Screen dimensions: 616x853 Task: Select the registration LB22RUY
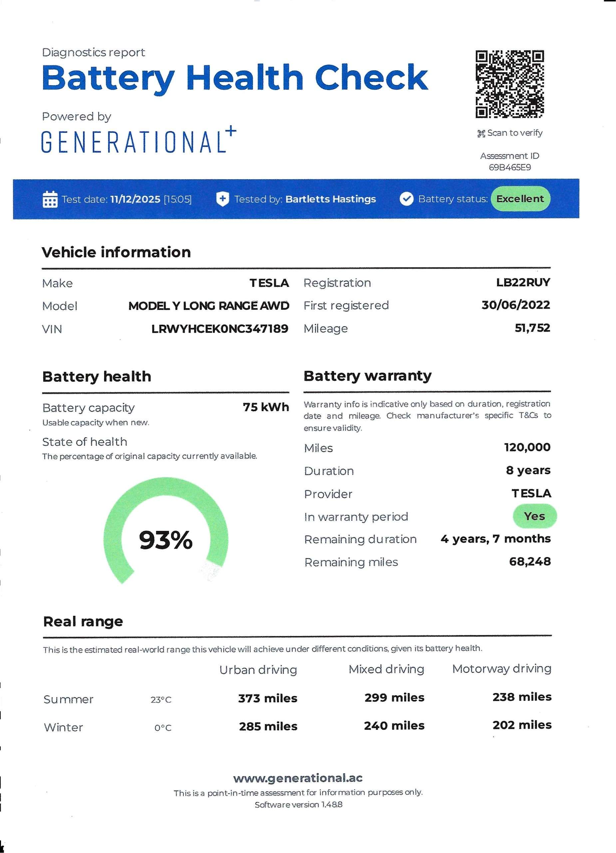[523, 283]
